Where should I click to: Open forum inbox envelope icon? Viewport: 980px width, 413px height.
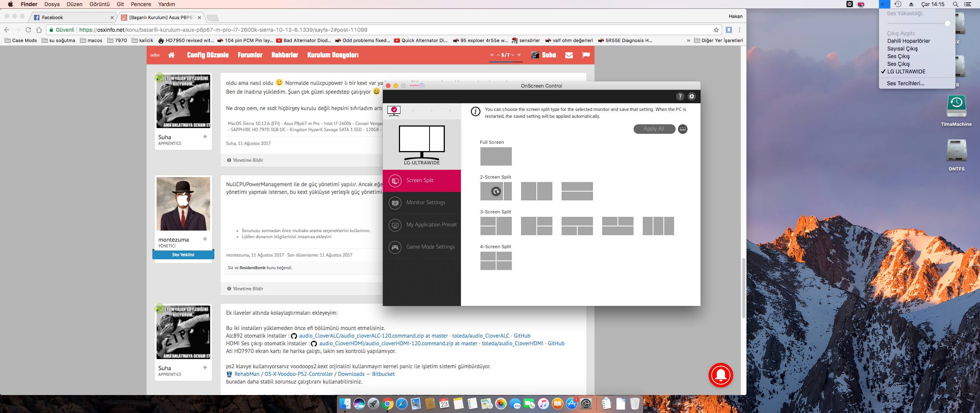coord(569,55)
